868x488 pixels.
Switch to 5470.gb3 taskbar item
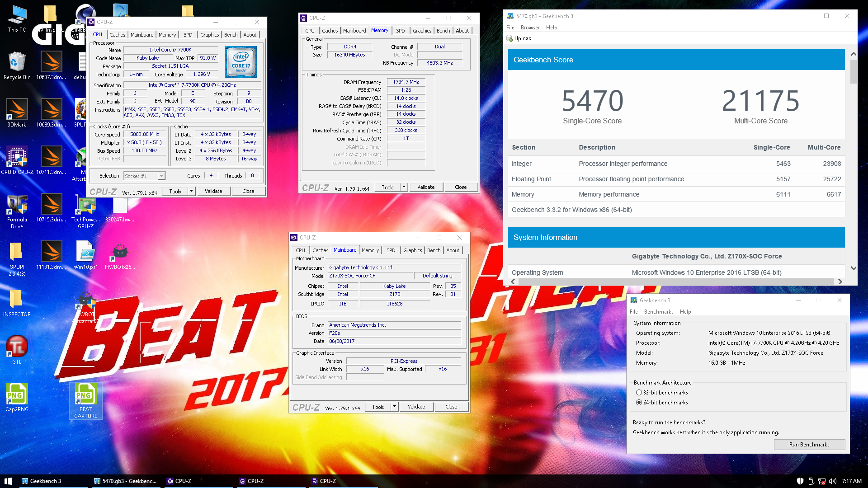point(125,481)
